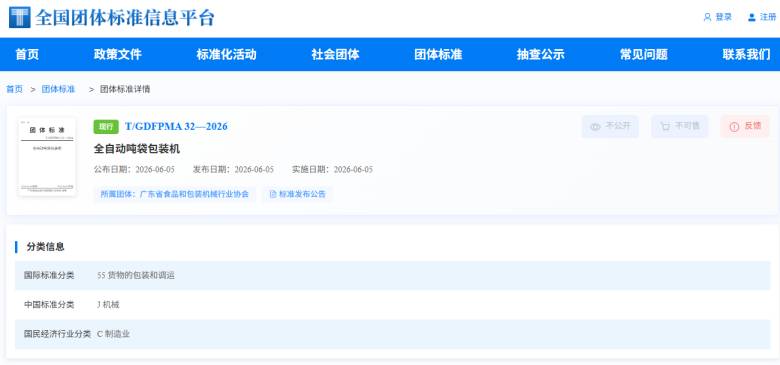
Task: Open the 政策文件 menu item
Action: [117, 54]
